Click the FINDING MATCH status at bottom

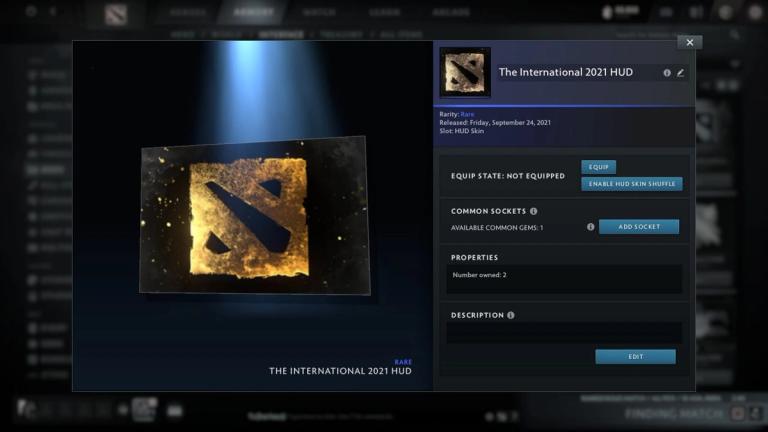coord(674,414)
